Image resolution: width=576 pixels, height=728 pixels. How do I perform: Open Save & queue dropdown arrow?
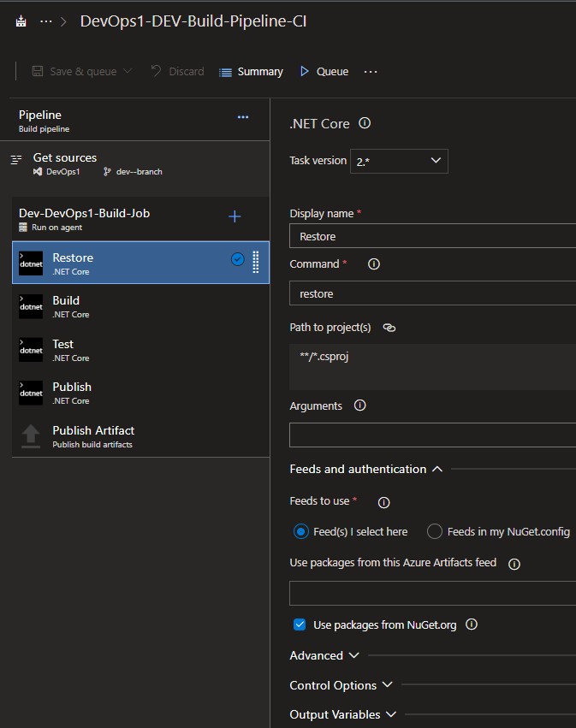[x=128, y=71]
